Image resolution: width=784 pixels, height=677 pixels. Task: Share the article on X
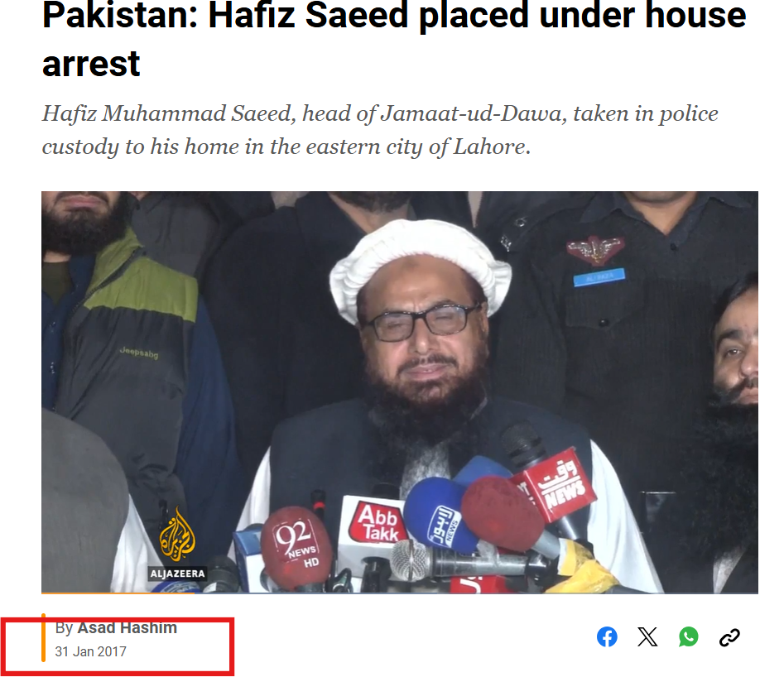pyautogui.click(x=647, y=636)
